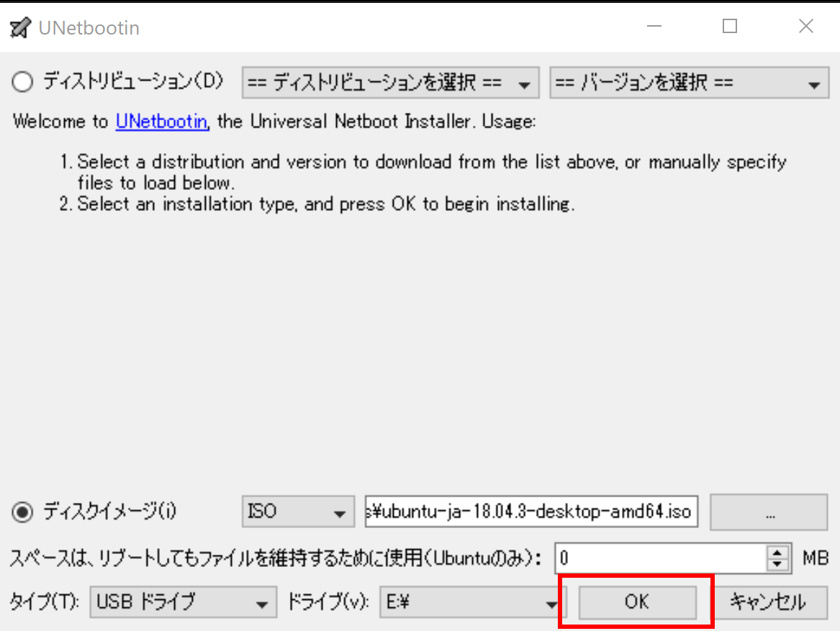The width and height of the screenshot is (840, 631).
Task: Click the ISO file path input field
Action: pos(531,512)
